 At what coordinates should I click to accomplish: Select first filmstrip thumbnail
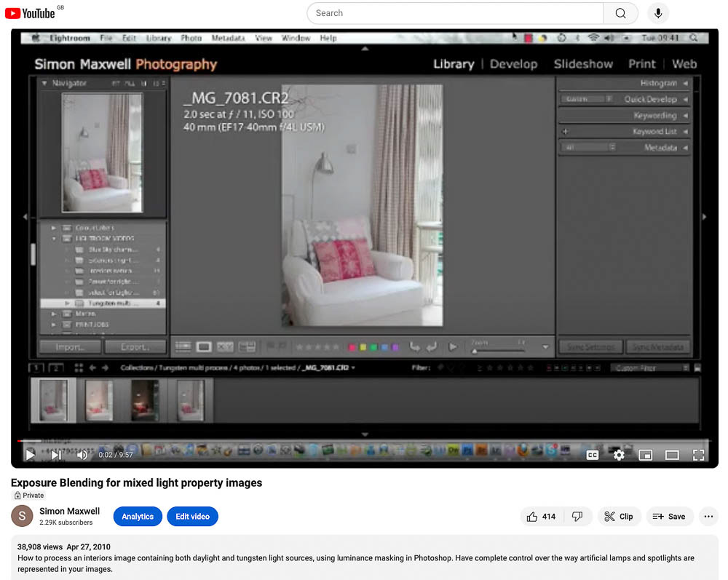click(x=53, y=400)
